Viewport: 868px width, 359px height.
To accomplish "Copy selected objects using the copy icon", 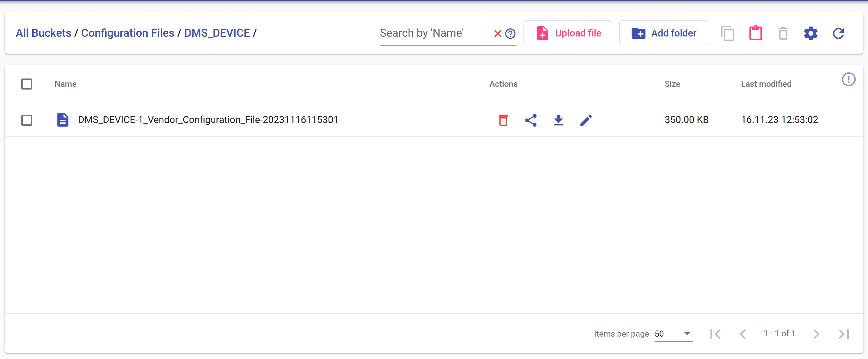I will [x=728, y=33].
